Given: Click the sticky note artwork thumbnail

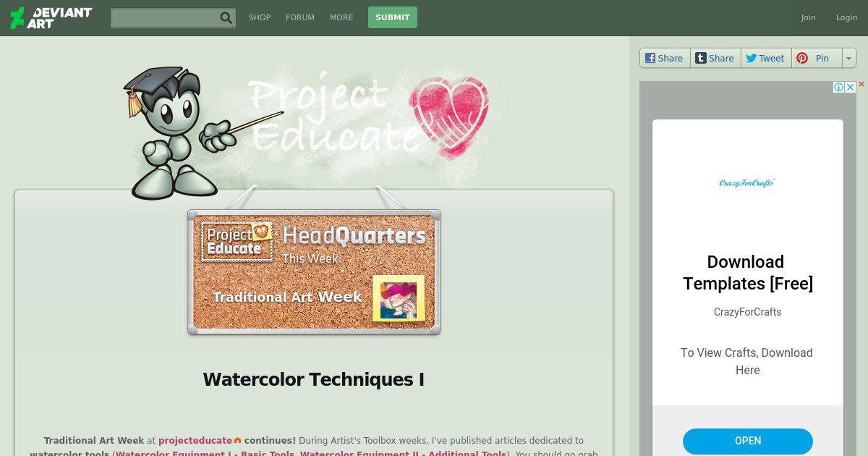Looking at the screenshot, I should tap(399, 298).
